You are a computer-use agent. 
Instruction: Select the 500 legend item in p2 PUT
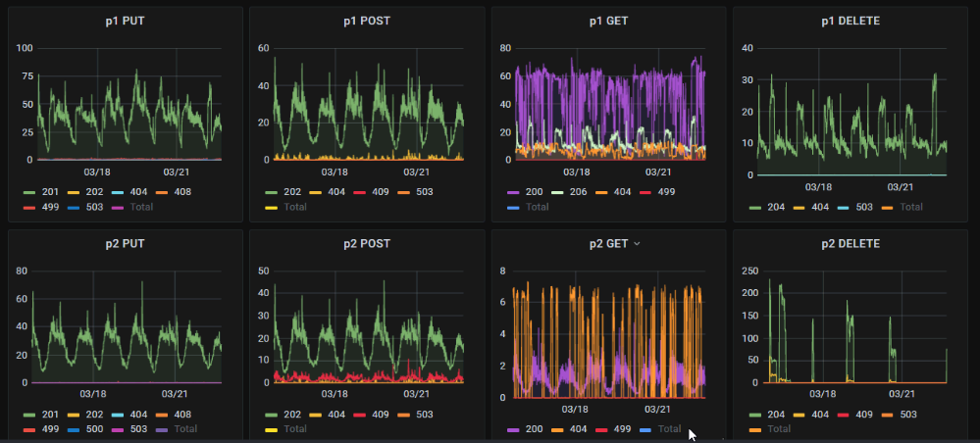tap(83, 428)
